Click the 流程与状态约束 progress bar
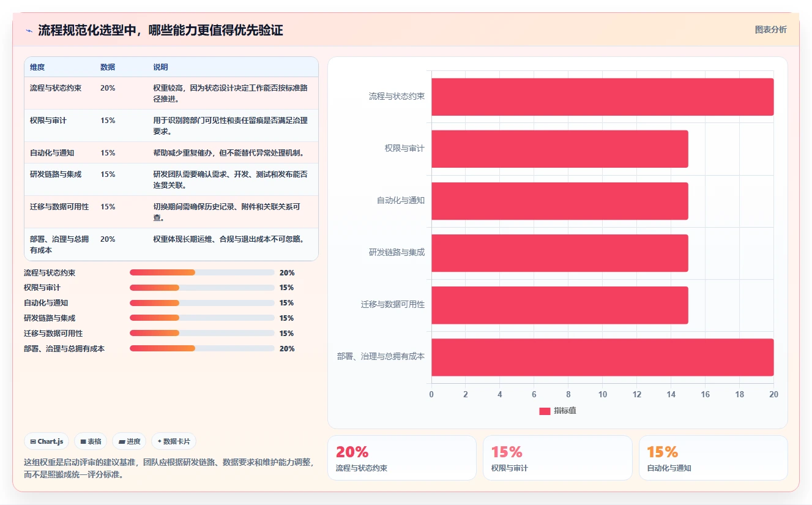Viewport: 812px width, 505px height. coord(202,272)
